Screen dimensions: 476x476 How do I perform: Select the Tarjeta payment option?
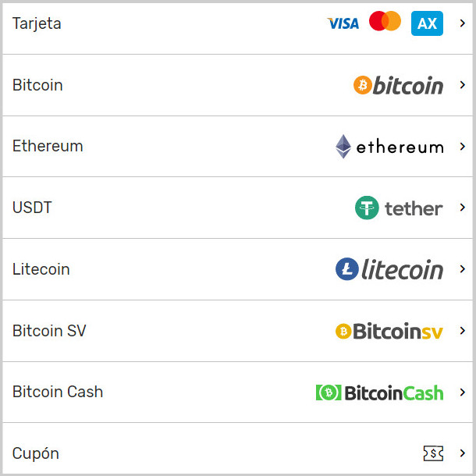point(37,23)
